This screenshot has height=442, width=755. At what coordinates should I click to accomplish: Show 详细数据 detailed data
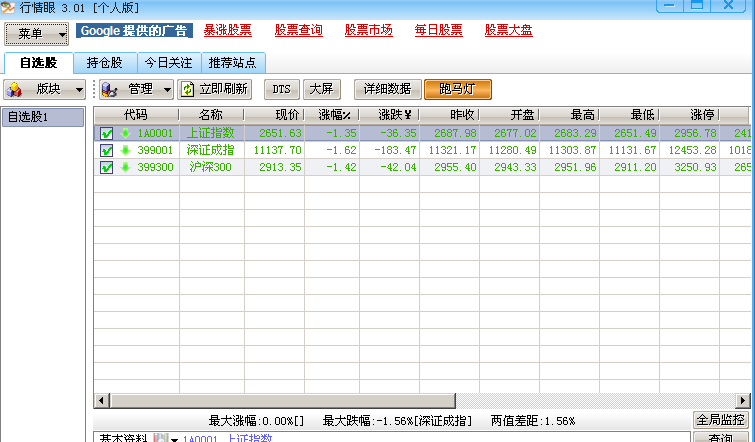[x=388, y=90]
